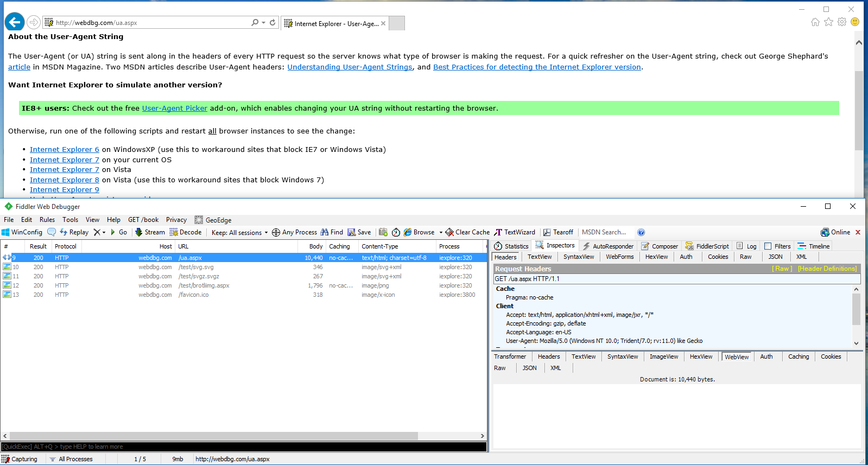Click the camera screenshot icon in Fiddler toolbar
Viewport: 868px width, 465px height.
[x=383, y=232]
